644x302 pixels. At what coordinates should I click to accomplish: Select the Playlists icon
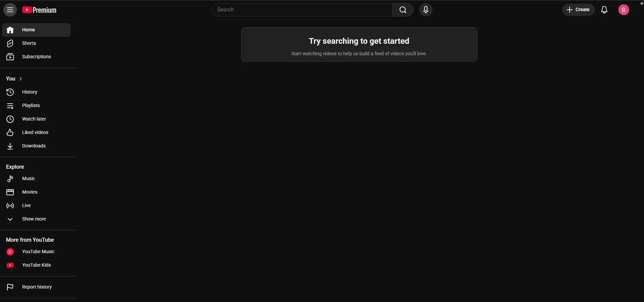[x=10, y=106]
